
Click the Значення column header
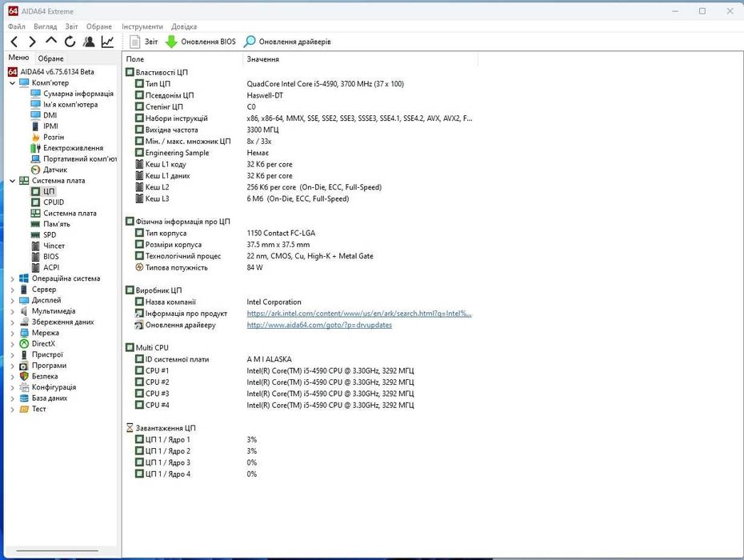(x=361, y=59)
